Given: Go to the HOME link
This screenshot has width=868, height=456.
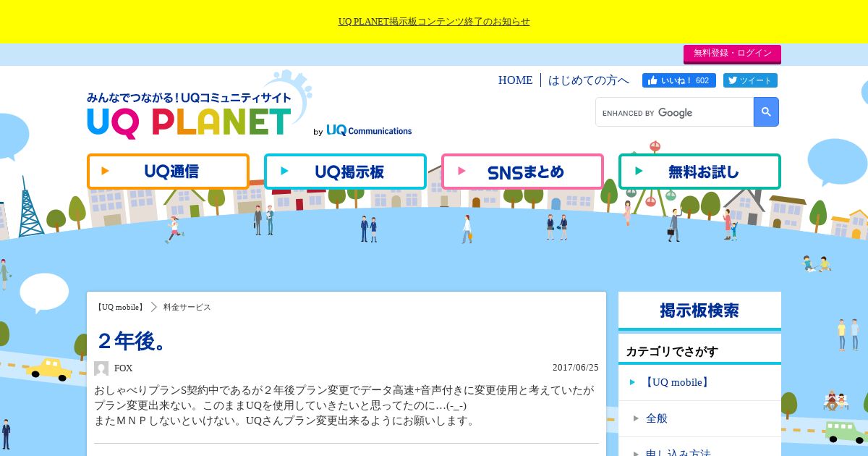Looking at the screenshot, I should [515, 80].
